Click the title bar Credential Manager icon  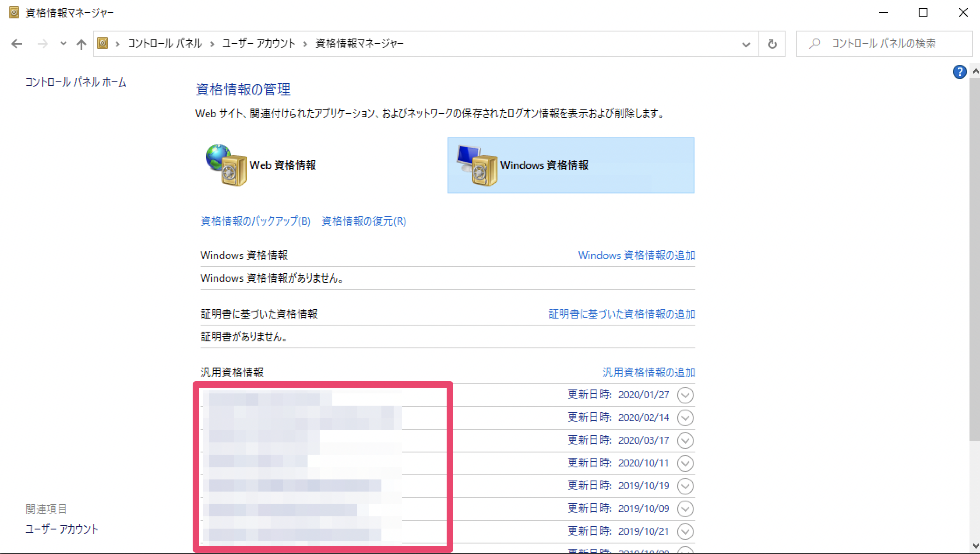tap(14, 12)
